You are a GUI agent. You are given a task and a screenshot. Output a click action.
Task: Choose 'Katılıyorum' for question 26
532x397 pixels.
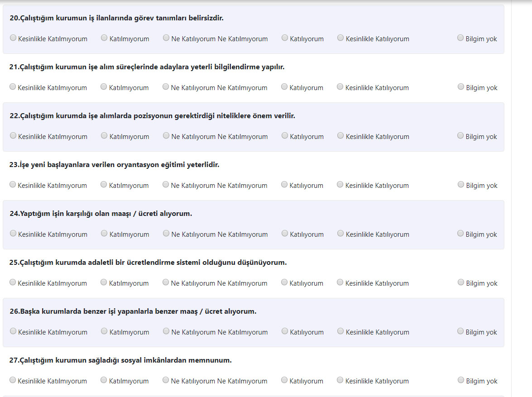pyautogui.click(x=285, y=331)
